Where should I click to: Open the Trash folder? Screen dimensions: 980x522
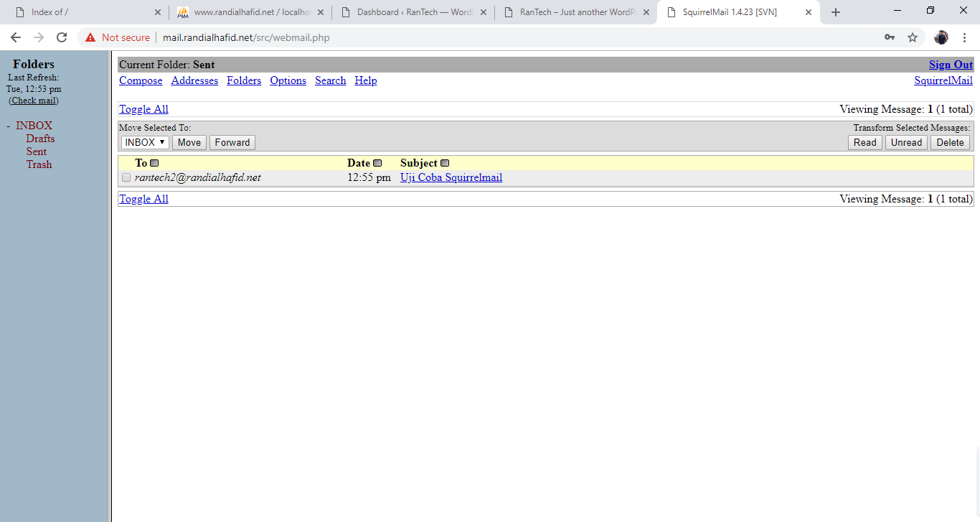tap(39, 164)
